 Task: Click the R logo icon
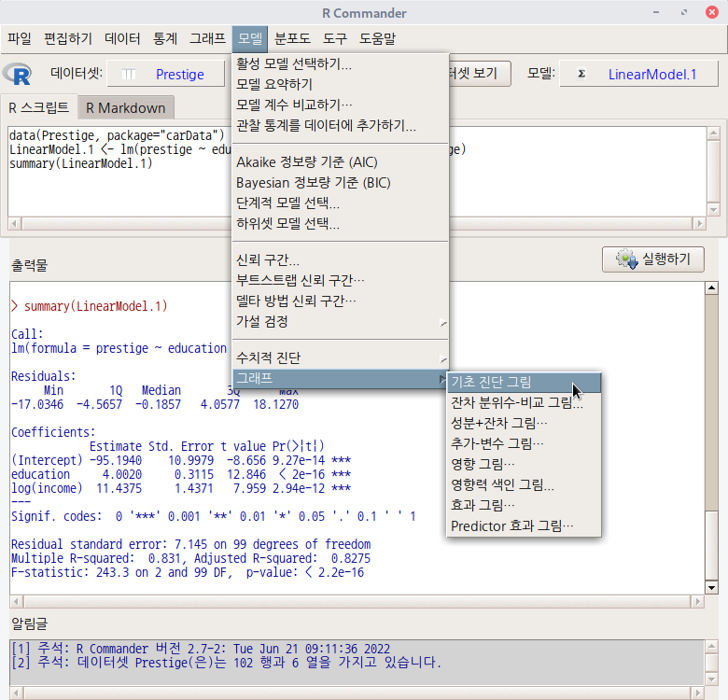coord(17,74)
